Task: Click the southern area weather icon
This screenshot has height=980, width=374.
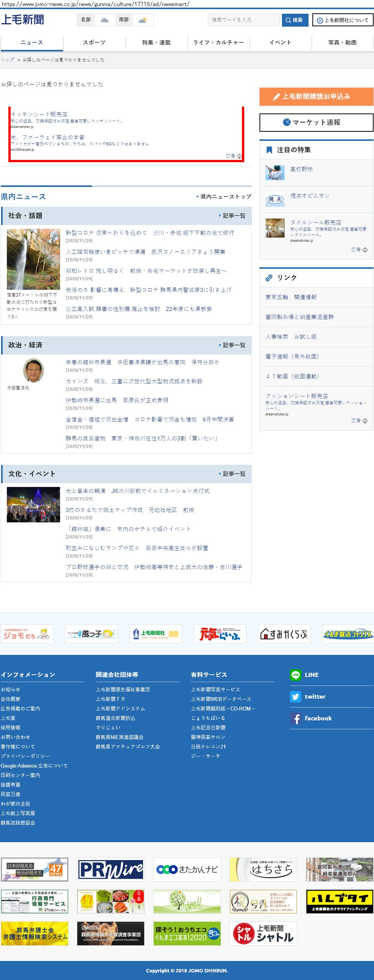Action: 143,20
